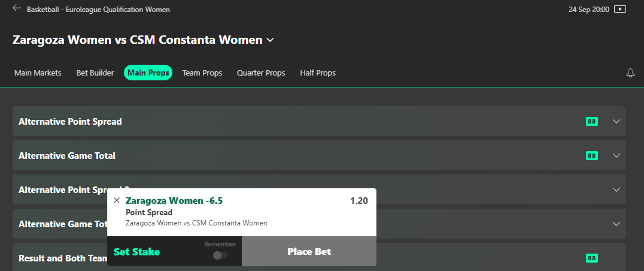This screenshot has width=644, height=271.
Task: Open the match selector dropdown chevron
Action: click(270, 40)
